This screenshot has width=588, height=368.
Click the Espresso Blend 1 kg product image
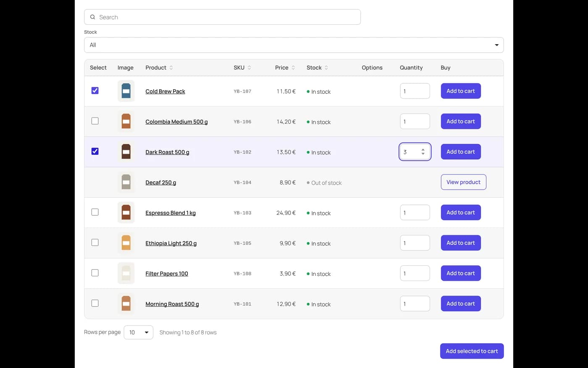tap(126, 212)
